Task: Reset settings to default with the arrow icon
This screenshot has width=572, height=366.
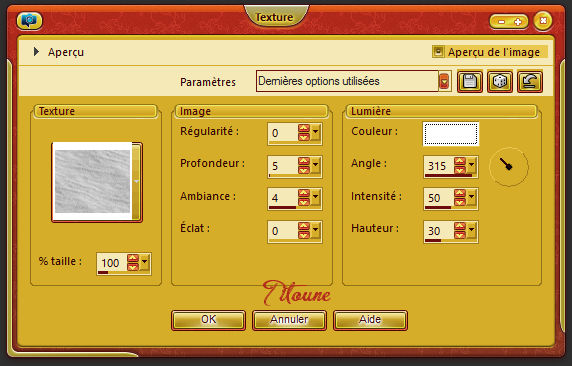Action: (x=530, y=81)
